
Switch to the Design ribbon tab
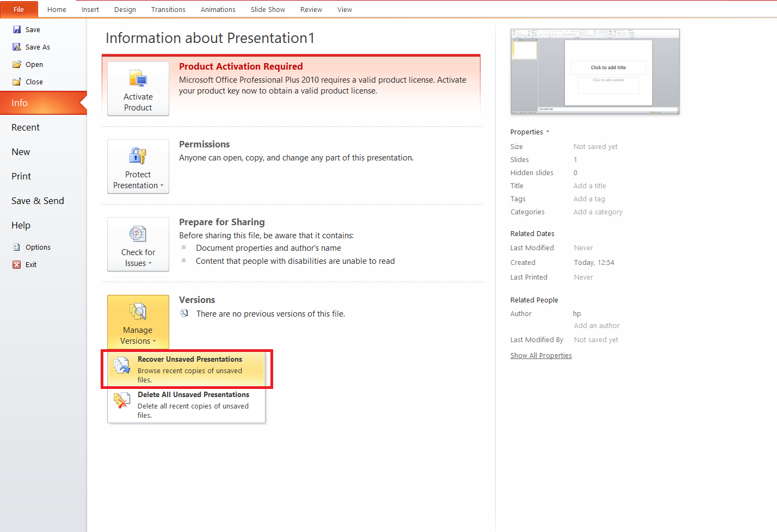click(125, 9)
